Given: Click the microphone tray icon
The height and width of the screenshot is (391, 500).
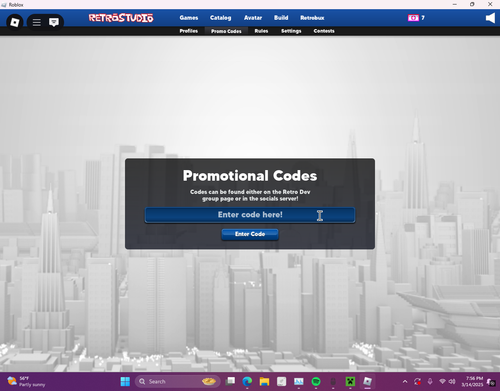Looking at the screenshot, I should click(430, 381).
